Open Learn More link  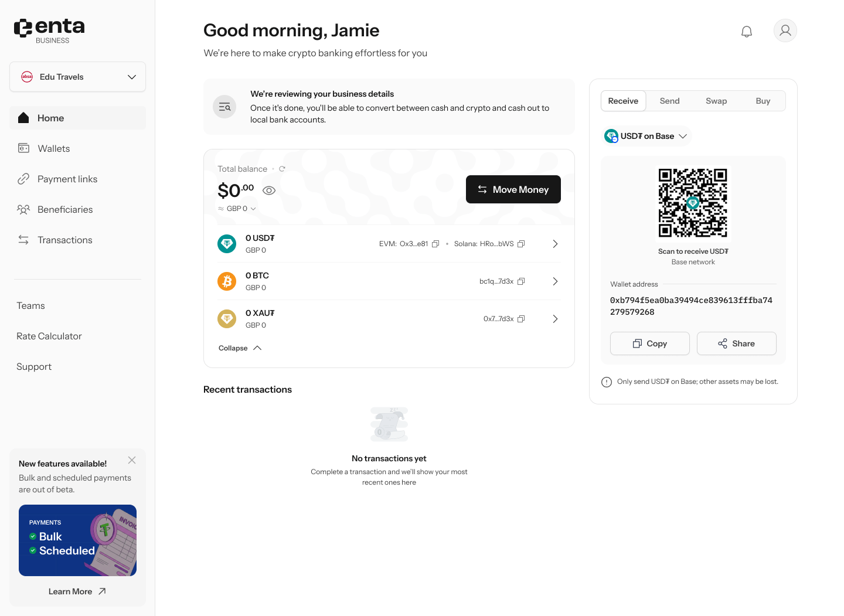point(77,591)
